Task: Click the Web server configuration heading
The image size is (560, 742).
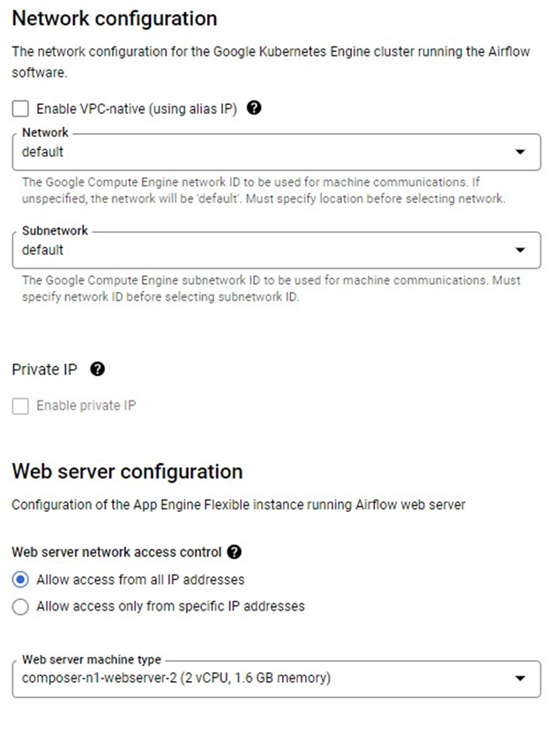Action: click(127, 471)
